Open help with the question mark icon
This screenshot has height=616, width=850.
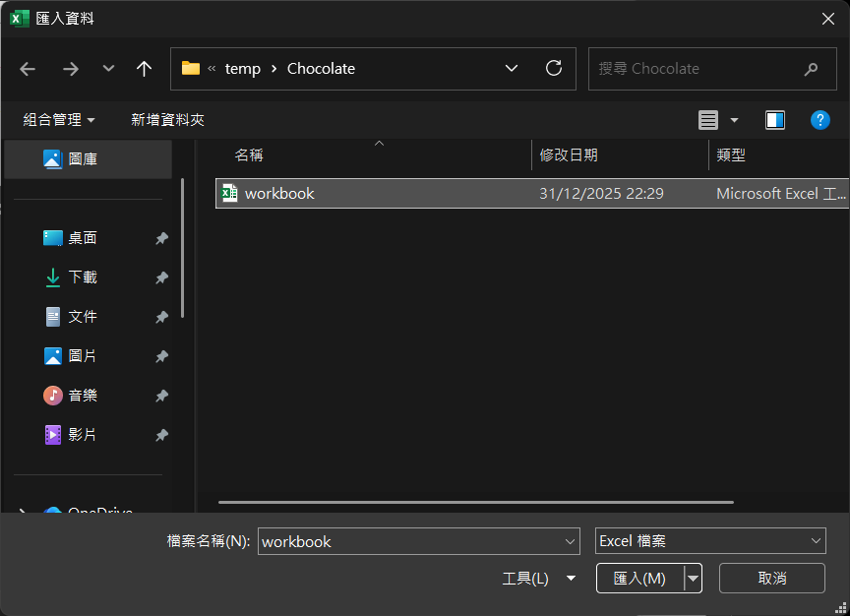820,120
